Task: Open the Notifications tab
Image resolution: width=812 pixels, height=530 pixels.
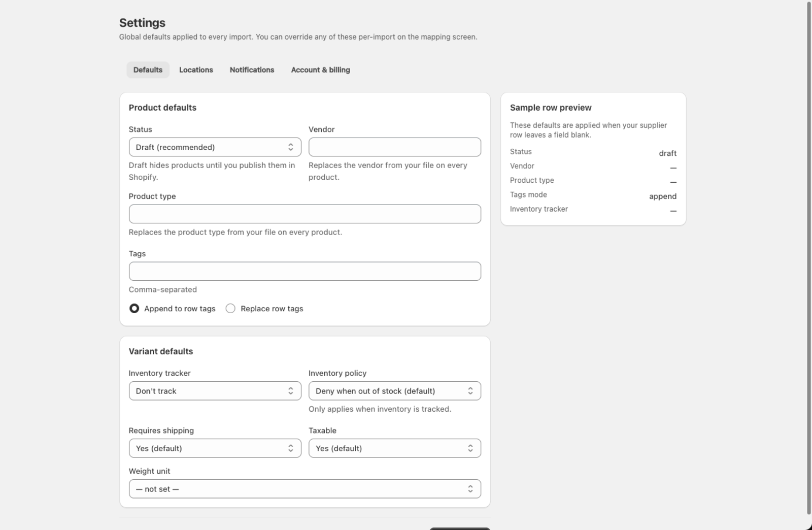Action: point(252,70)
